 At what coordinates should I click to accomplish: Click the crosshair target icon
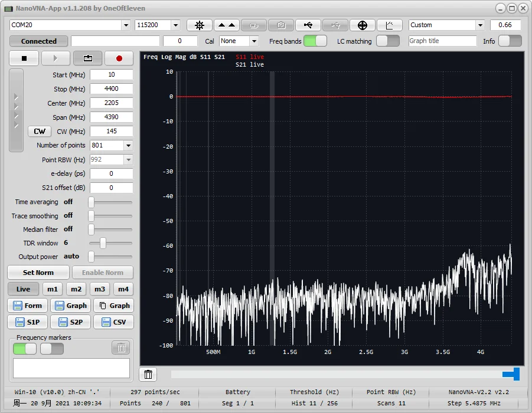pos(363,25)
